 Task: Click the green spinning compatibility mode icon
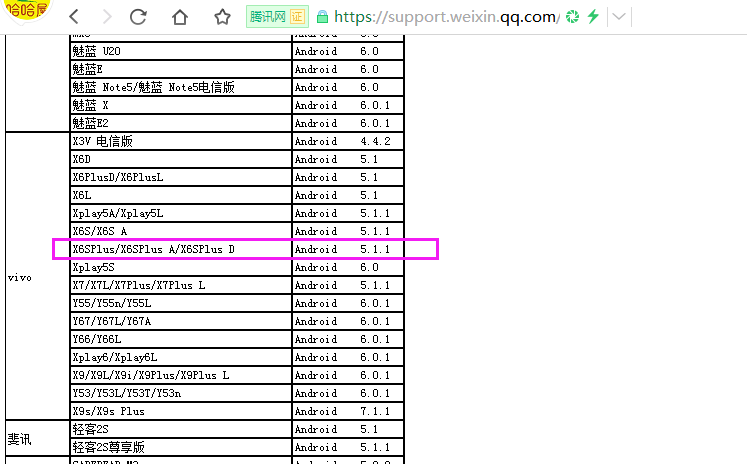tap(572, 17)
